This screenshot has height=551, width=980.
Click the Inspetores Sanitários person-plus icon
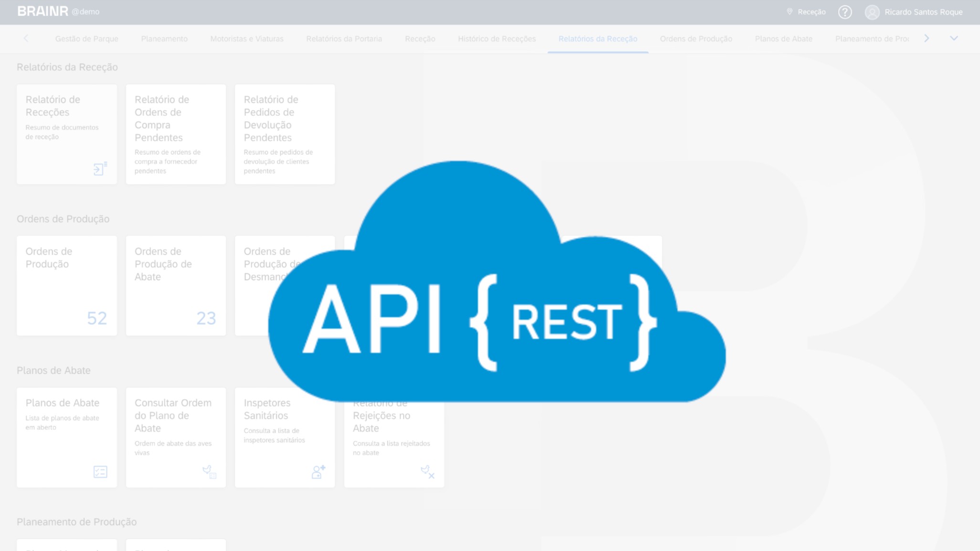point(319,472)
